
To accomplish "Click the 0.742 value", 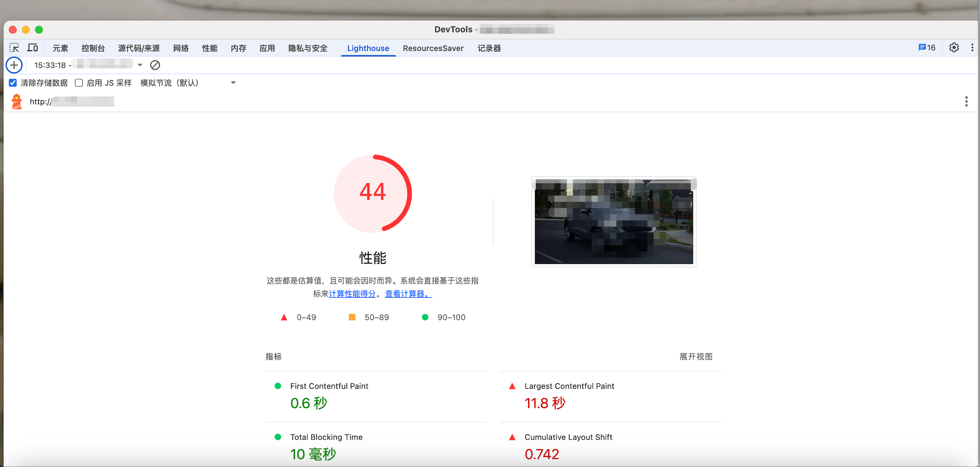I will coord(542,454).
